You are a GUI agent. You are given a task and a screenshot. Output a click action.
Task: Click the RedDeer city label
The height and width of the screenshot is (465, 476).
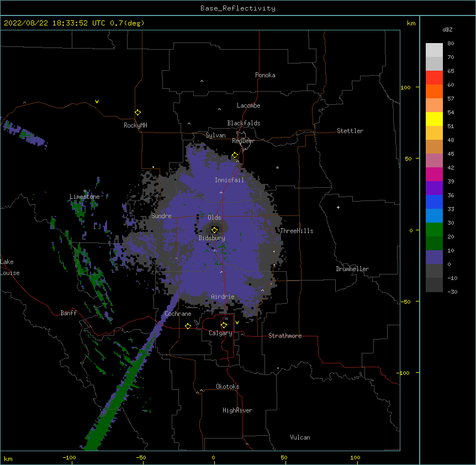(243, 141)
